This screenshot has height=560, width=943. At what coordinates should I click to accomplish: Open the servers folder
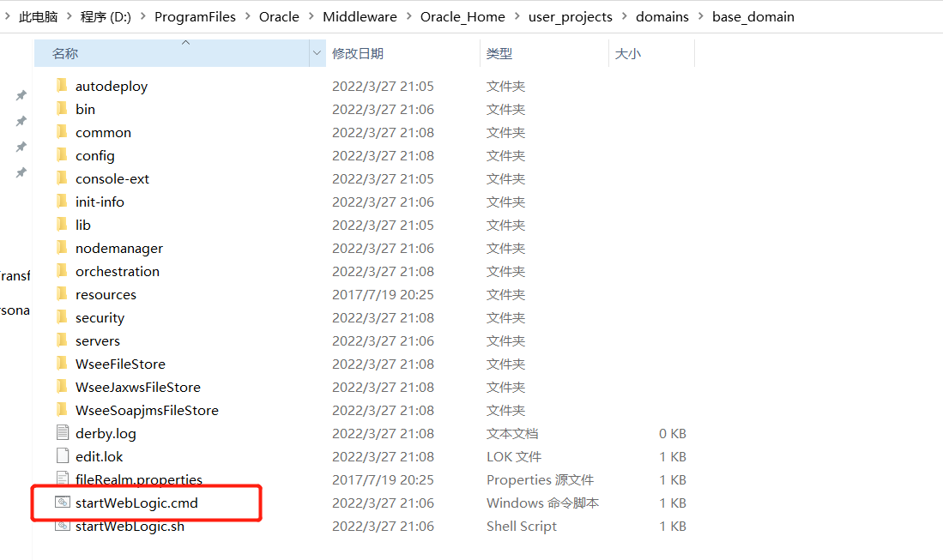[96, 340]
